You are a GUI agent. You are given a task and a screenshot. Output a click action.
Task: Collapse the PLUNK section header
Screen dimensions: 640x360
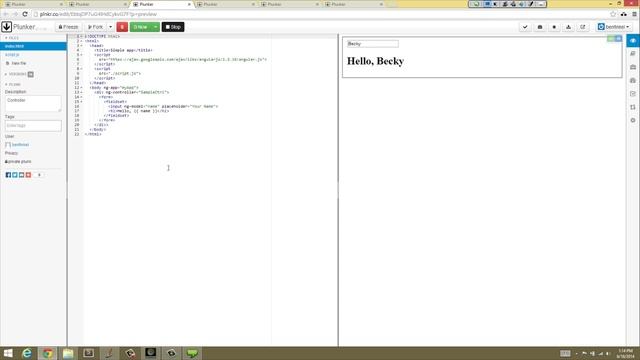coord(13,84)
